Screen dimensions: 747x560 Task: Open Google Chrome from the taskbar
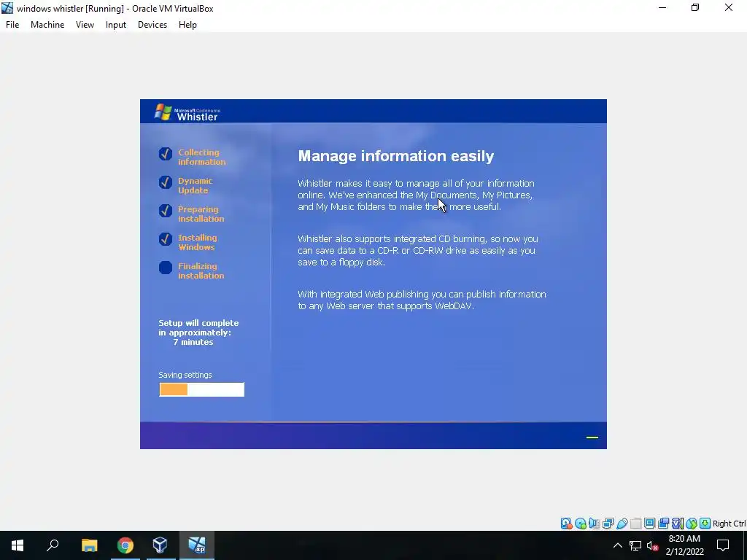pos(125,545)
